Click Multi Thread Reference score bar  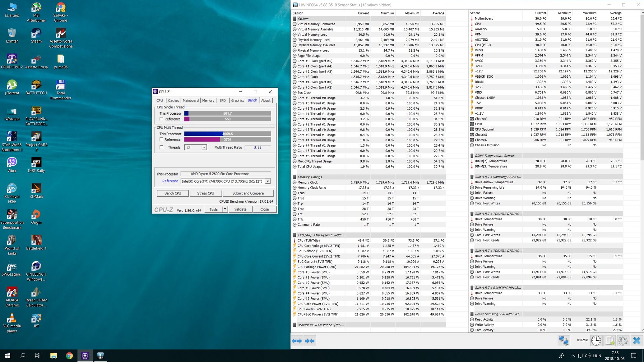pos(227,140)
